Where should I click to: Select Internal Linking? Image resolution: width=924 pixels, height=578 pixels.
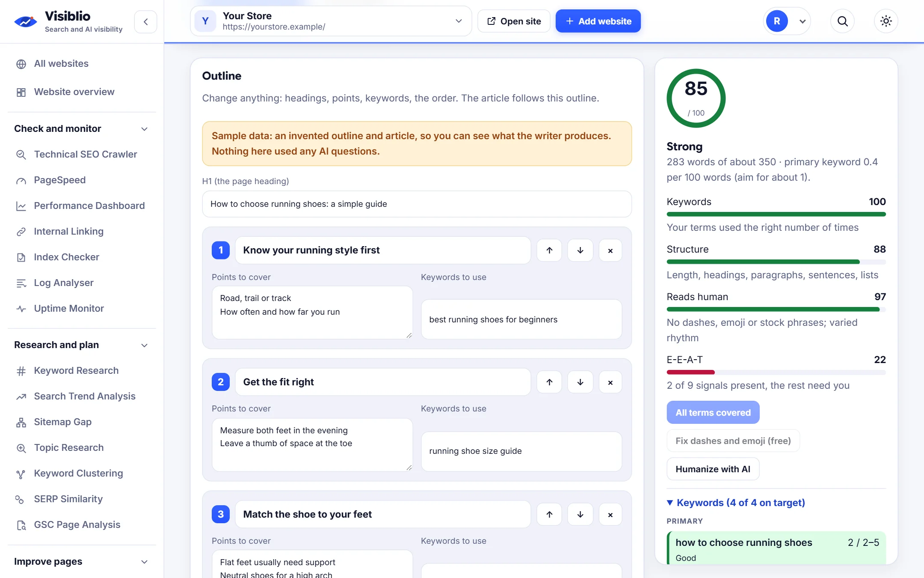(x=68, y=231)
